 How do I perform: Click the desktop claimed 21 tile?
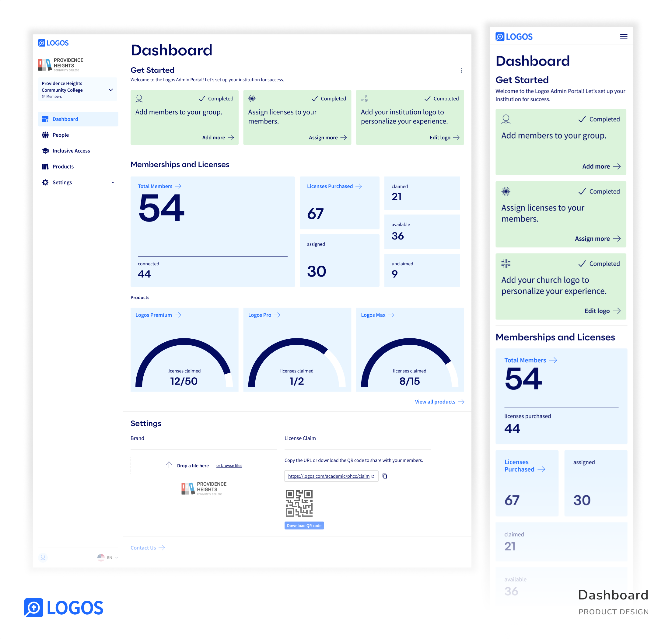tap(422, 193)
